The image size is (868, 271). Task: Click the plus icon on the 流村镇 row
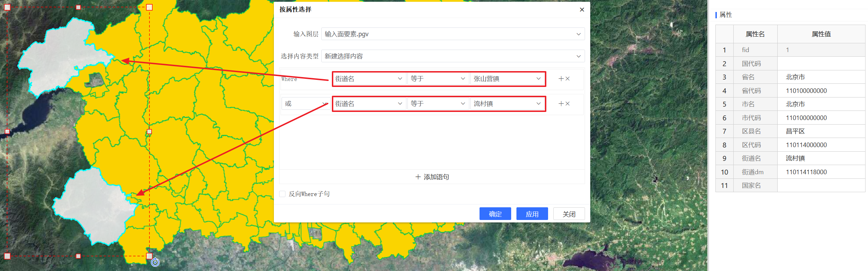(561, 104)
